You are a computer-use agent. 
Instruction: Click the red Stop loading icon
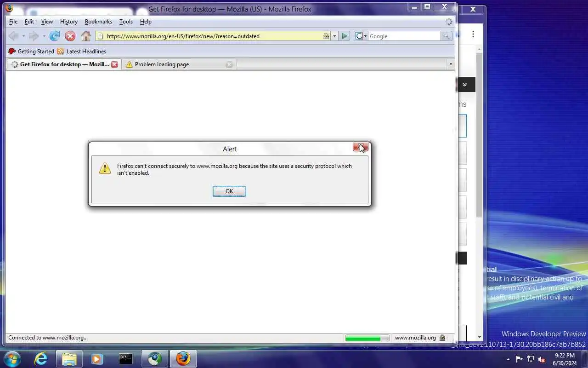pos(70,36)
